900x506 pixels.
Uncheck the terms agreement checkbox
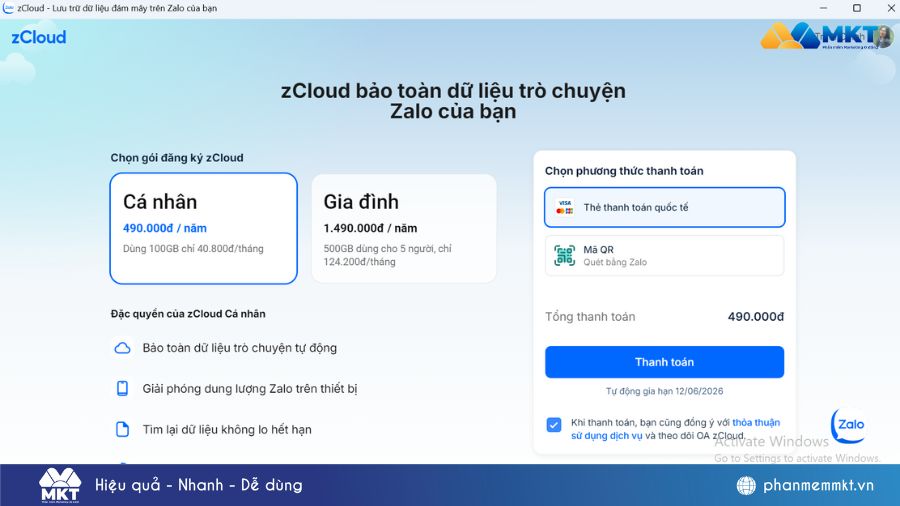(554, 425)
